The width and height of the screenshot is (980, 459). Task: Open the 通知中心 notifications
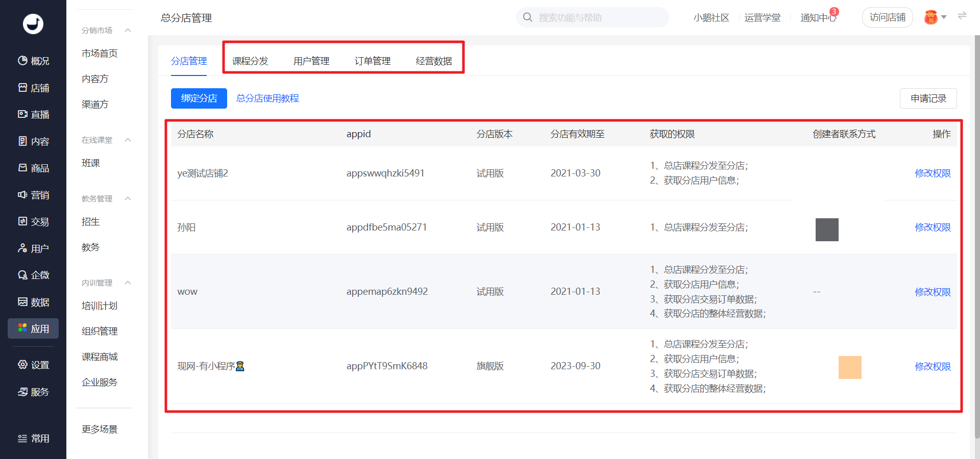coord(819,18)
